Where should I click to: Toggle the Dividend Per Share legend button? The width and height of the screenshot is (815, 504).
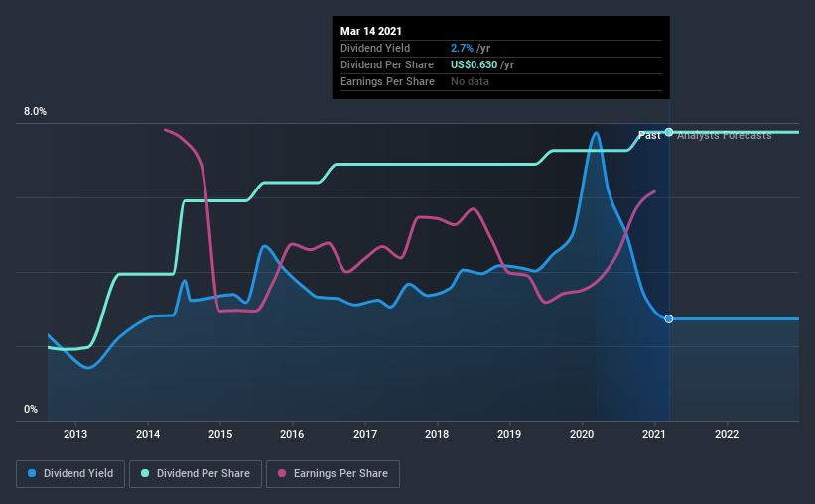click(196, 474)
